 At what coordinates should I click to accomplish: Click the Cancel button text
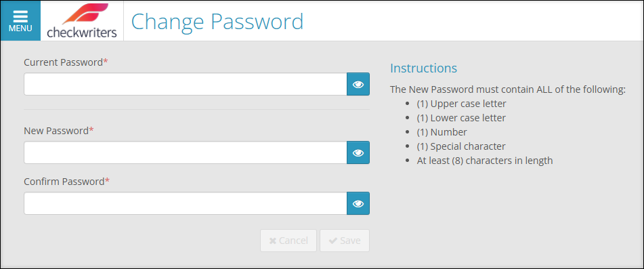(293, 241)
